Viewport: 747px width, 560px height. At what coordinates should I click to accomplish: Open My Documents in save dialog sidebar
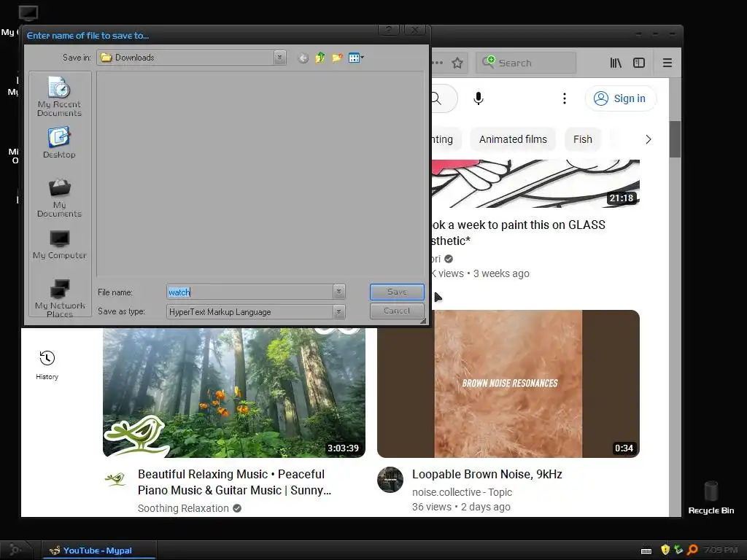coord(59,198)
